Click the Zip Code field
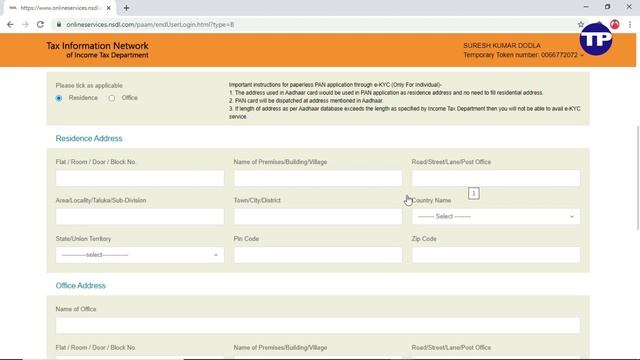The image size is (640, 360). 496,255
